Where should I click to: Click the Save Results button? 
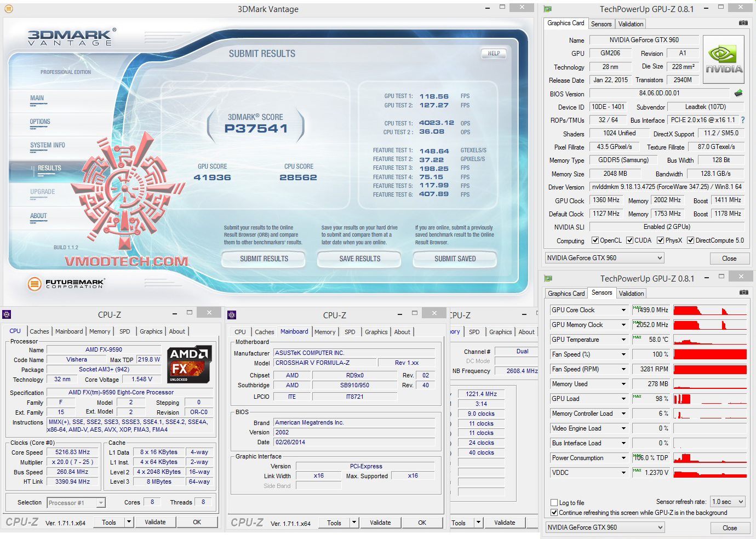tap(360, 259)
